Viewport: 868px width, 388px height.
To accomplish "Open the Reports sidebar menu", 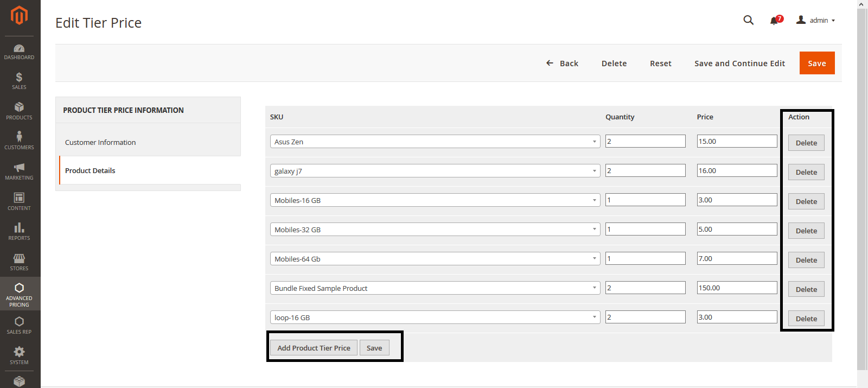I will 20,232.
